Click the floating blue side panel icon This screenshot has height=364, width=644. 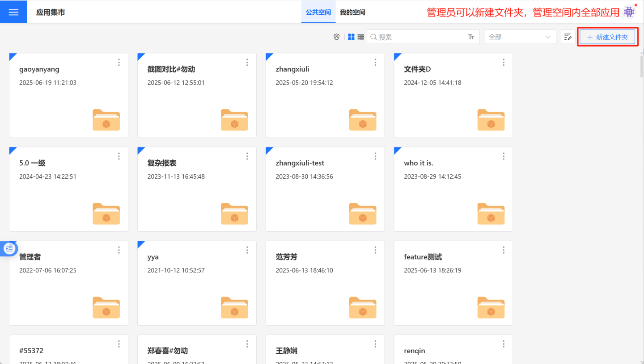click(x=9, y=248)
